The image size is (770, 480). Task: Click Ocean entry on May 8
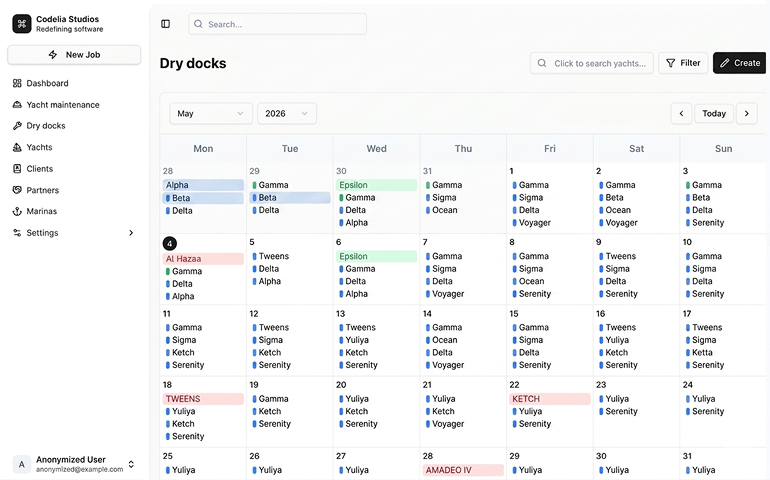pos(528,282)
